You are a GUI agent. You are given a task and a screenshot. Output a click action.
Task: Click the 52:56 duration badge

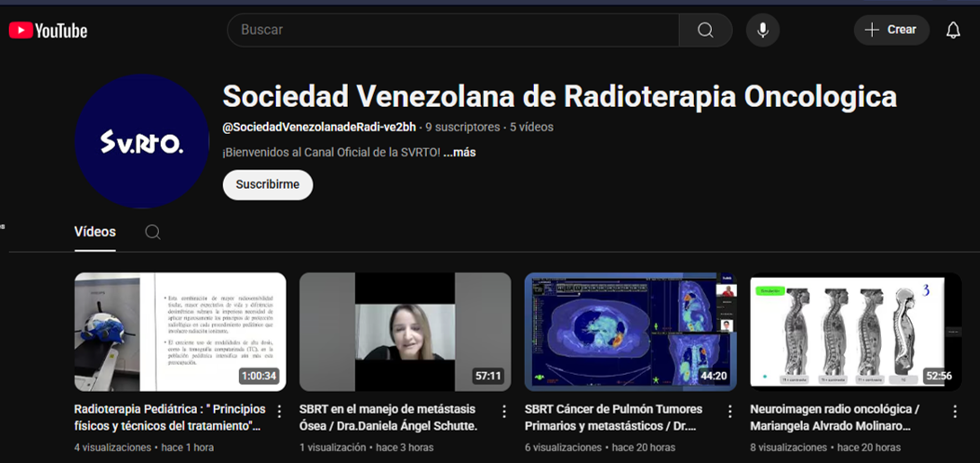pyautogui.click(x=939, y=376)
